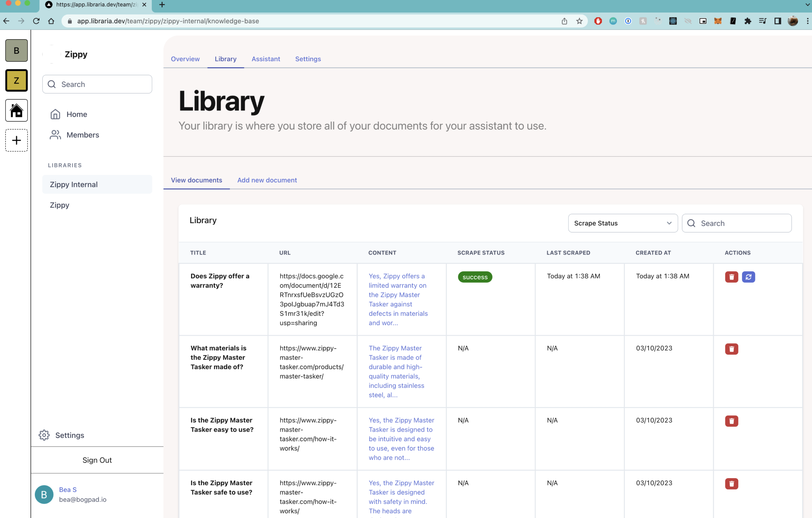This screenshot has width=812, height=518.
Task: Select the Z workspace icon
Action: 16,80
